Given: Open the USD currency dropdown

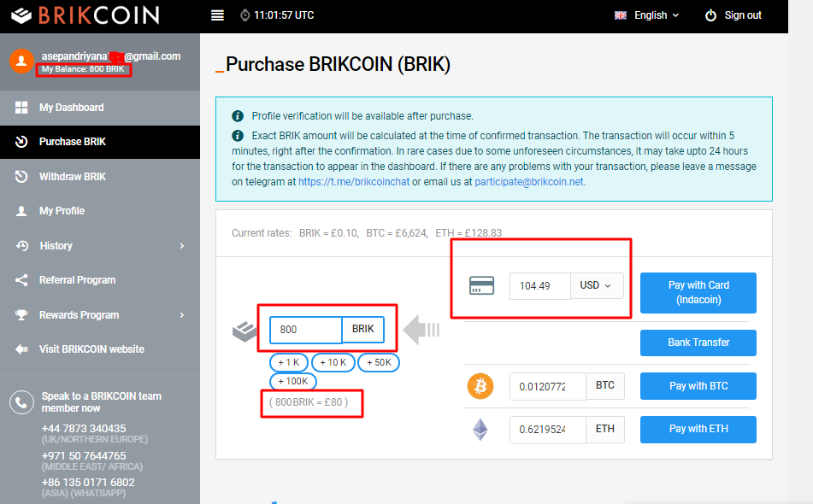Looking at the screenshot, I should (597, 285).
